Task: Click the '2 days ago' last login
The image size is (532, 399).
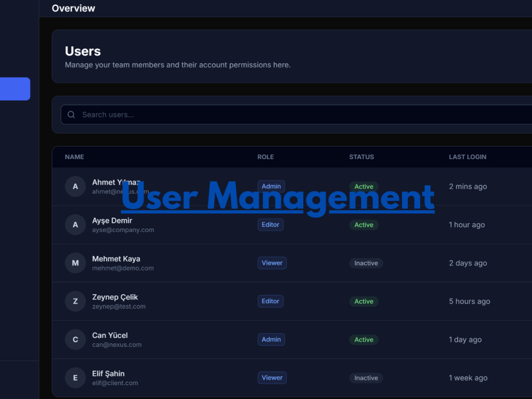Action: [x=468, y=263]
